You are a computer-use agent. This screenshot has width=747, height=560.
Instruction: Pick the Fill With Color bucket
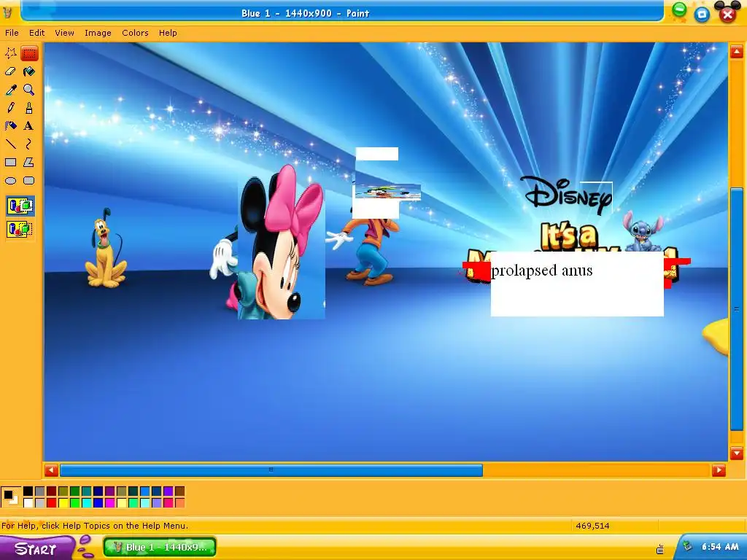29,71
